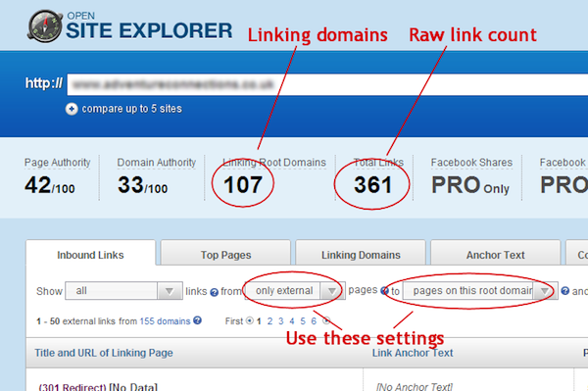
Task: Open help icon after pages label
Action: (x=384, y=290)
